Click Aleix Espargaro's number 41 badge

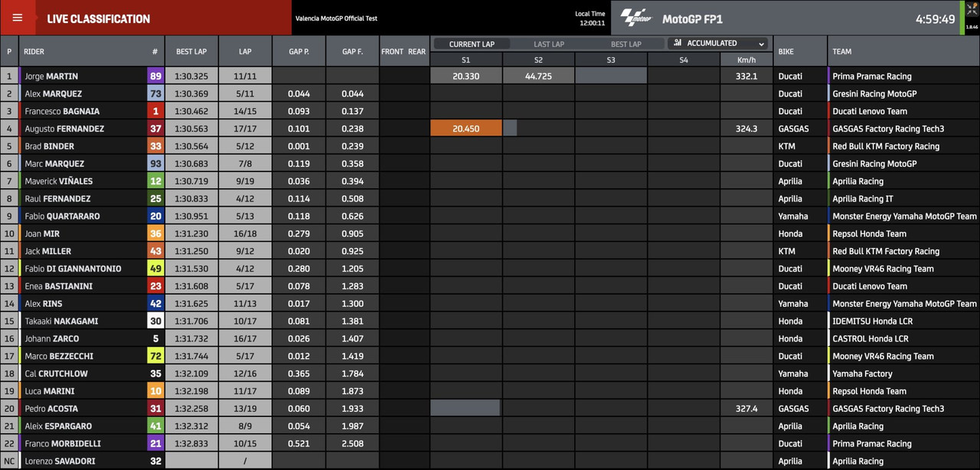(x=155, y=426)
